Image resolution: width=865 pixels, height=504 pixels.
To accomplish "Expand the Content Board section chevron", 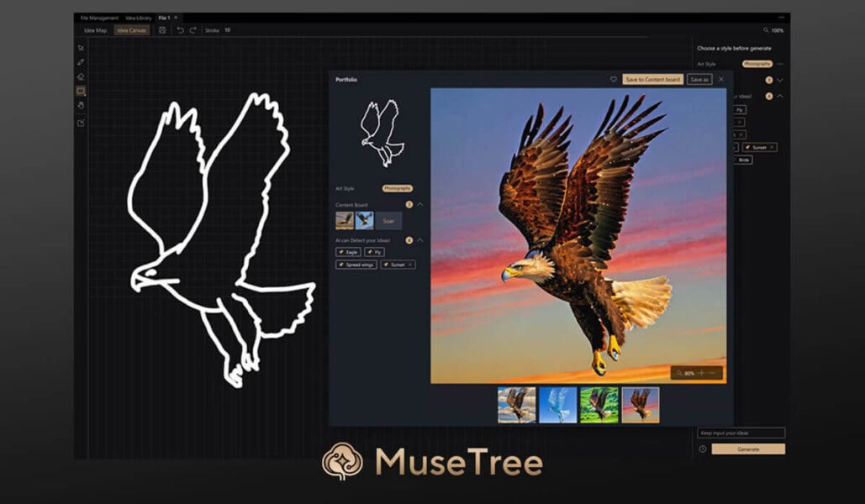I will click(420, 204).
